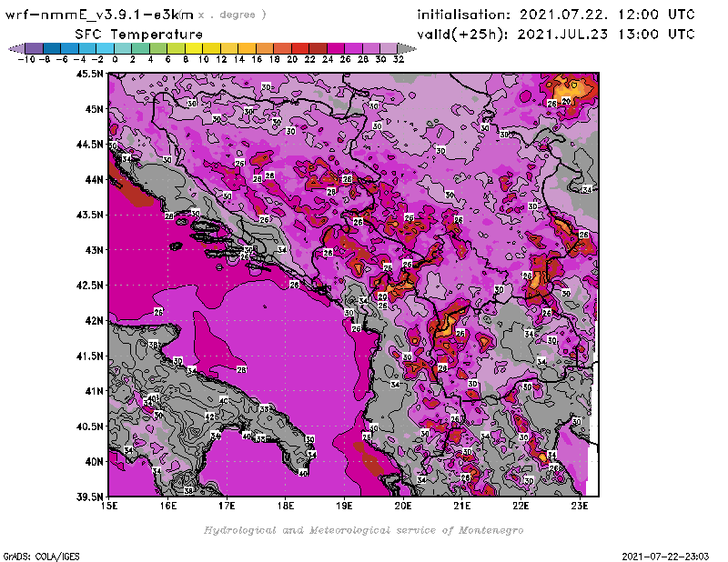Image resolution: width=728 pixels, height=562 pixels.
Task: Click the legend swatch between 30 and 32
Action: coord(389,48)
